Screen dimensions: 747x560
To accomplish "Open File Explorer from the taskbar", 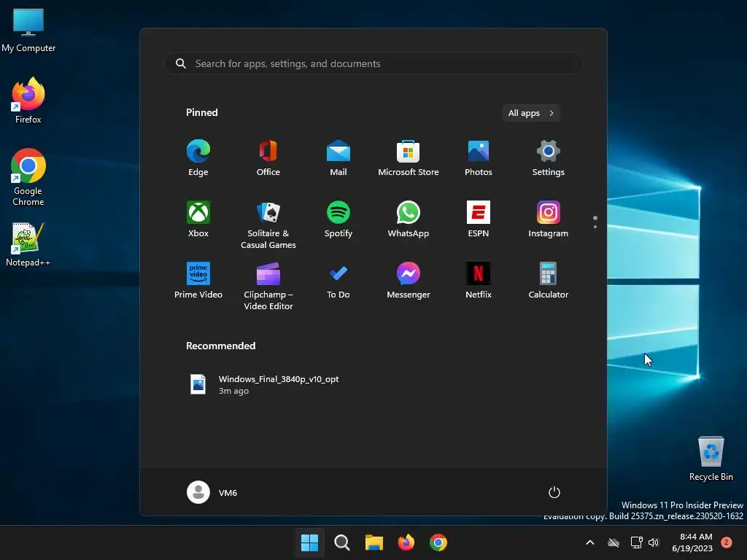I will pyautogui.click(x=374, y=542).
